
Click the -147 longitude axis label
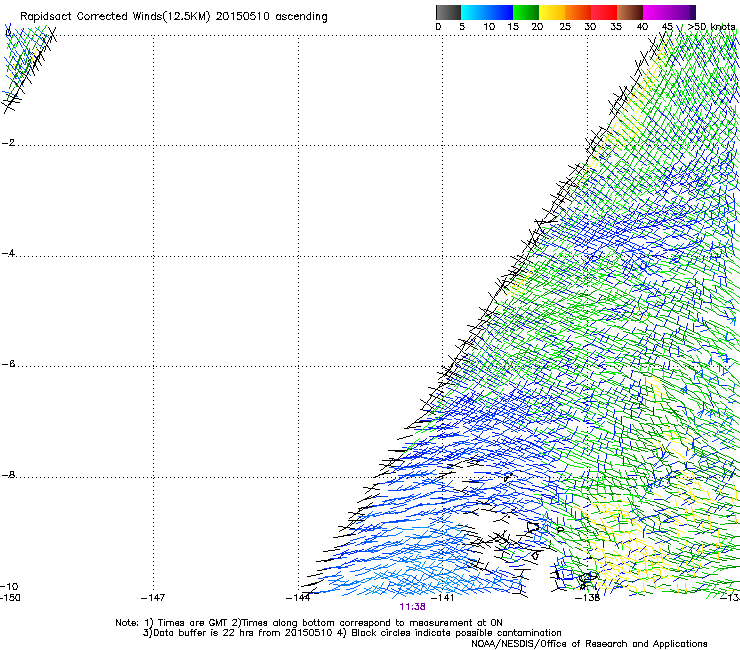tap(153, 598)
